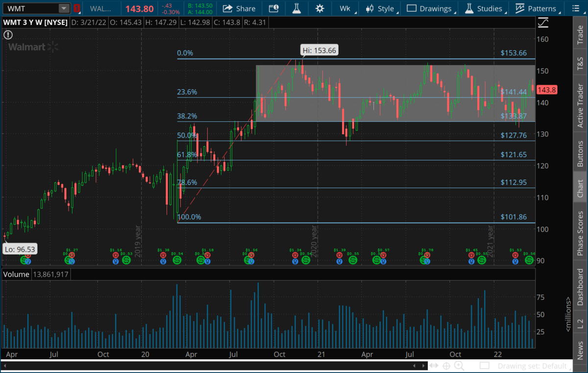
Task: Activate the crosshair cursor icon
Action: [447, 366]
